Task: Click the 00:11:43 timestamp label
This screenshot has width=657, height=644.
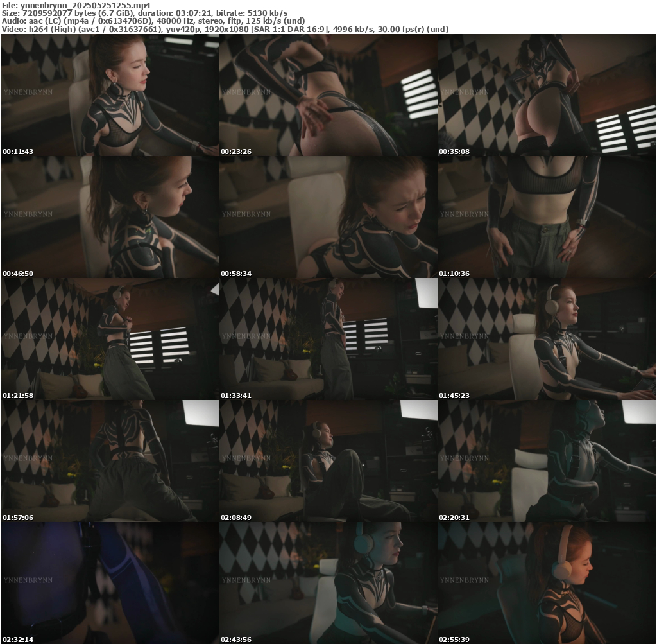Action: point(18,152)
